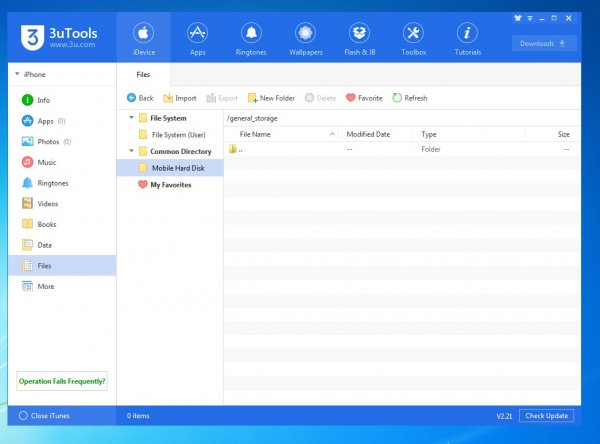Screen dimensions: 600x444
Task: Open Videos in the left sidebar
Action: click(x=47, y=203)
